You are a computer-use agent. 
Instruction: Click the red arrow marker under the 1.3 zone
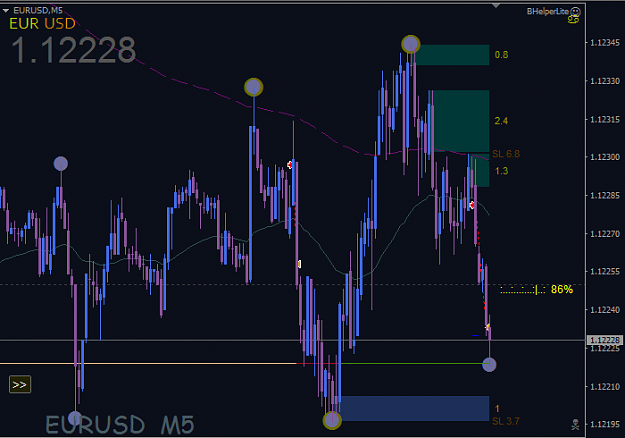(x=472, y=205)
